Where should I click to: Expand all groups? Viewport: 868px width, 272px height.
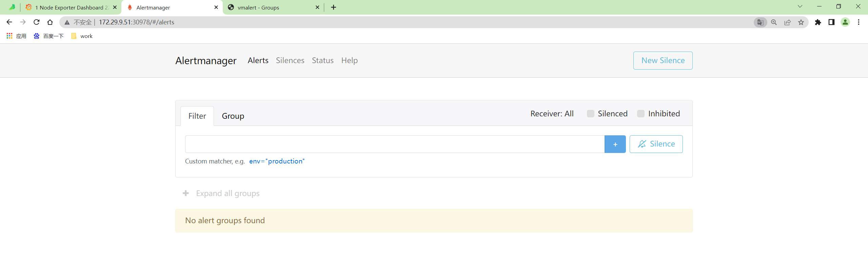[x=221, y=193]
